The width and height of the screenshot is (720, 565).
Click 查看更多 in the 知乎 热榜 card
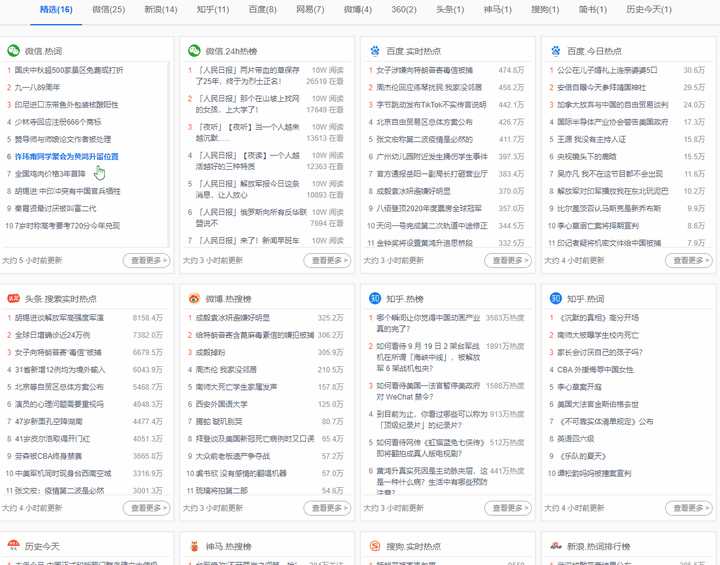coord(508,508)
